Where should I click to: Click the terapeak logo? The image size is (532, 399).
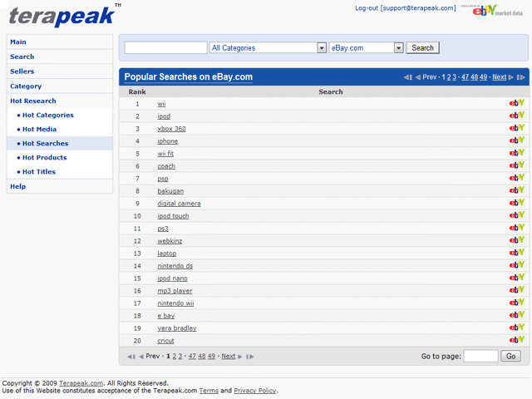65,15
